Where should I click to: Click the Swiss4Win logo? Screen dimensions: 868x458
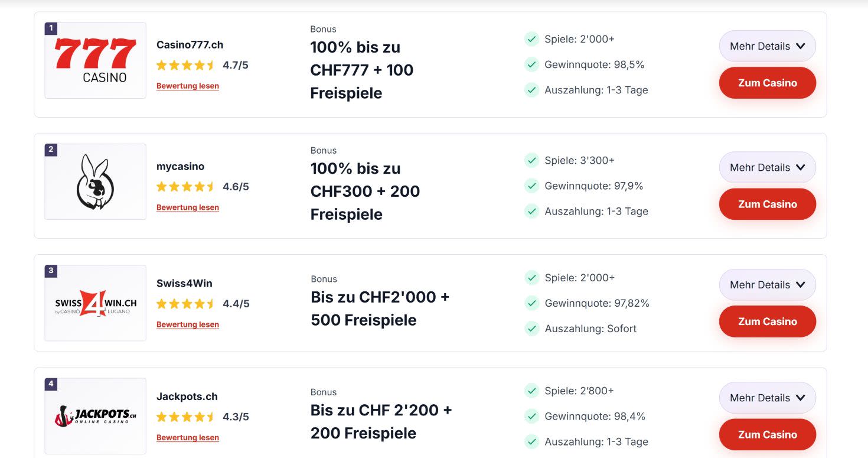[94, 303]
